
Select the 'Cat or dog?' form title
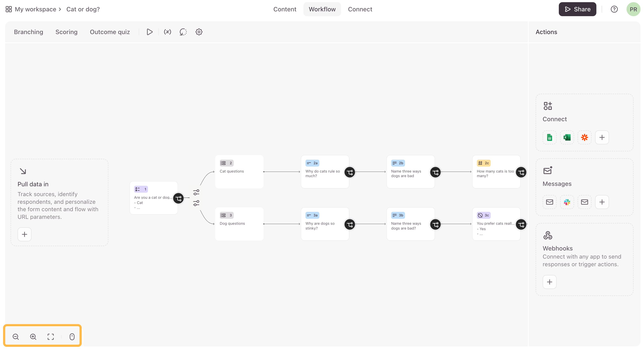(x=83, y=9)
